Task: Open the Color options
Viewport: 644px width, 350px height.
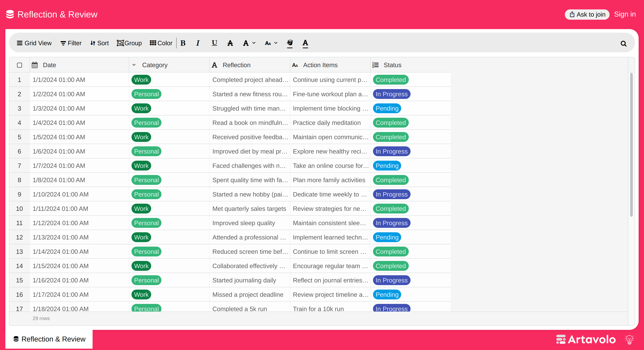Action: [x=161, y=43]
